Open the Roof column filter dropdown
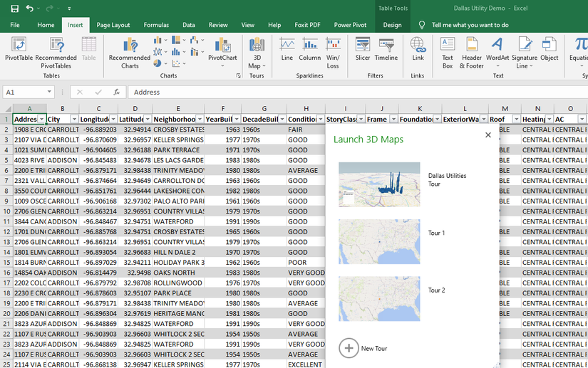Image resolution: width=588 pixels, height=368 pixels. [517, 119]
